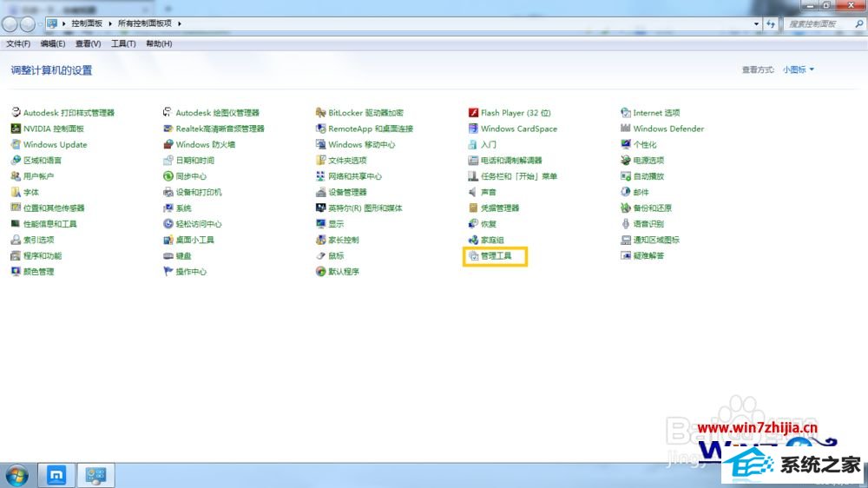The image size is (868, 488).
Task: Open the 编辑(E) menu
Action: [53, 43]
